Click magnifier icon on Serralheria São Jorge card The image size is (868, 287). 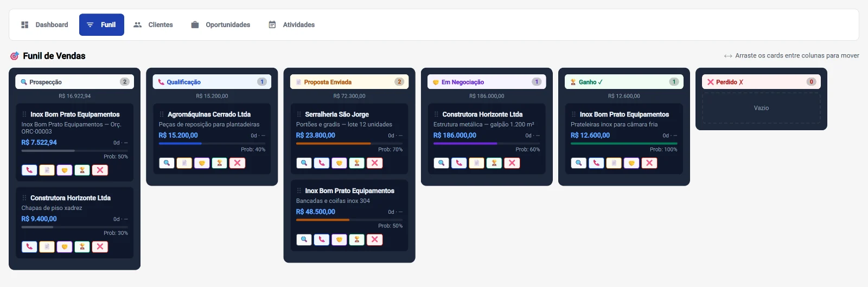click(x=304, y=163)
